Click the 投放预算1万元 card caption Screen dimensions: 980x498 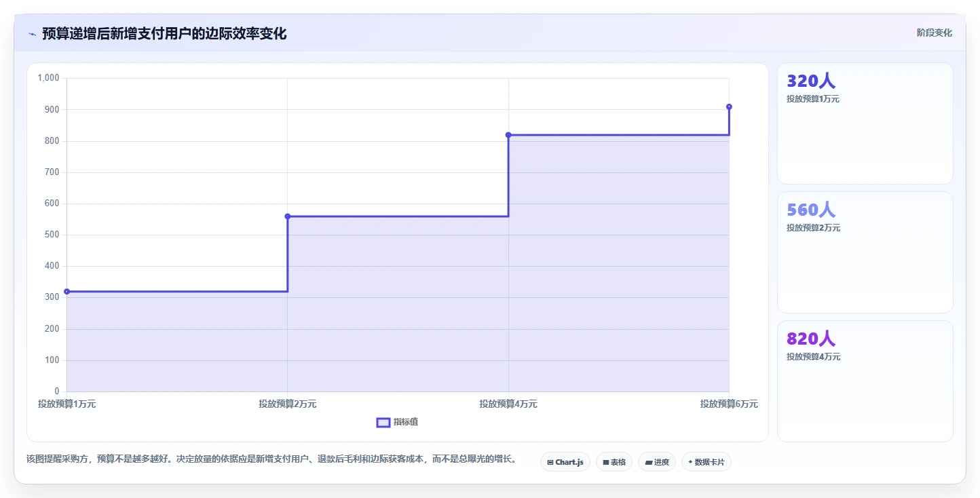[813, 99]
